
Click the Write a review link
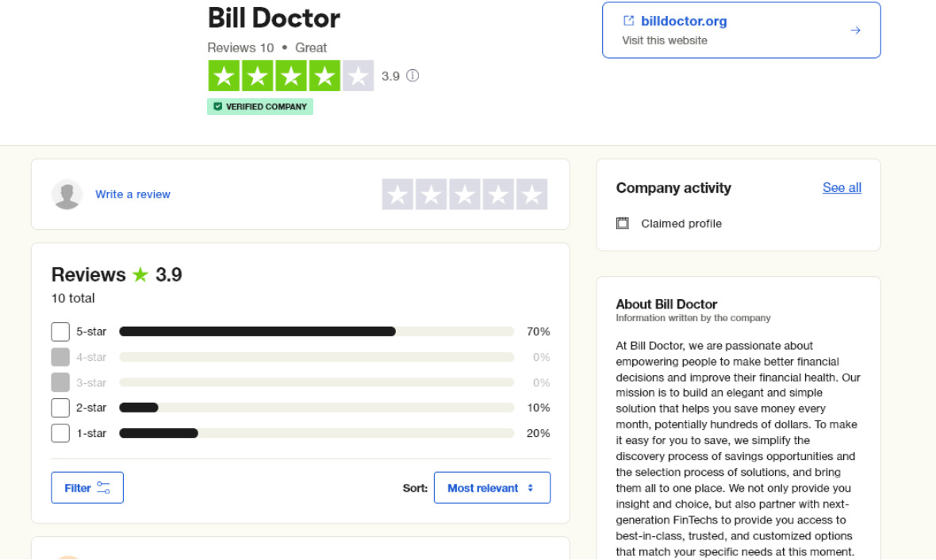[x=133, y=194]
